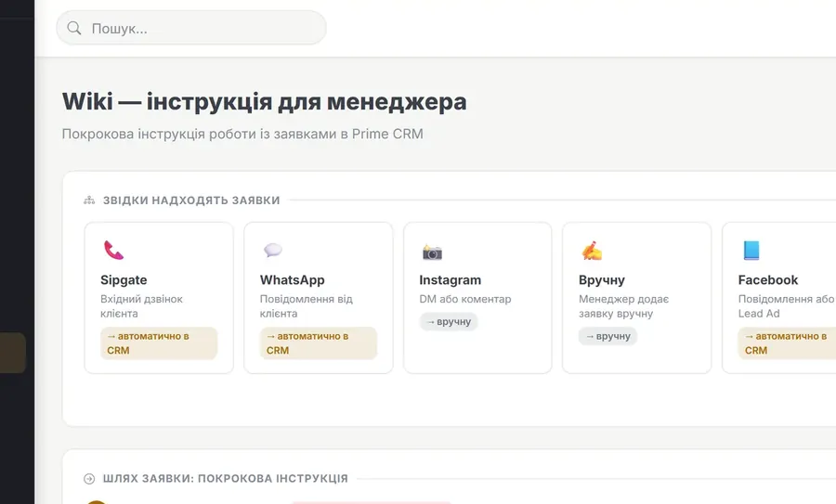Screen dimensions: 836x504
Task: Click the pink phone icon on Sipgate card
Action: tap(113, 251)
